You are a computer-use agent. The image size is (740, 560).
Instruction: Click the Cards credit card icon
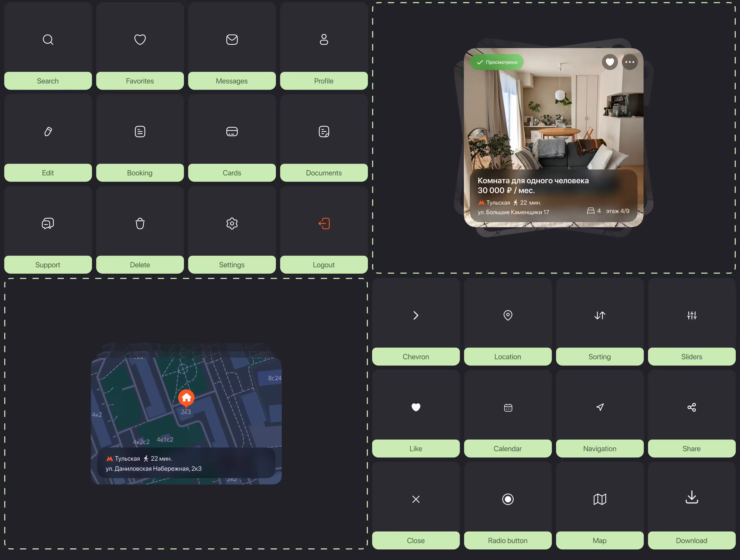(x=232, y=131)
